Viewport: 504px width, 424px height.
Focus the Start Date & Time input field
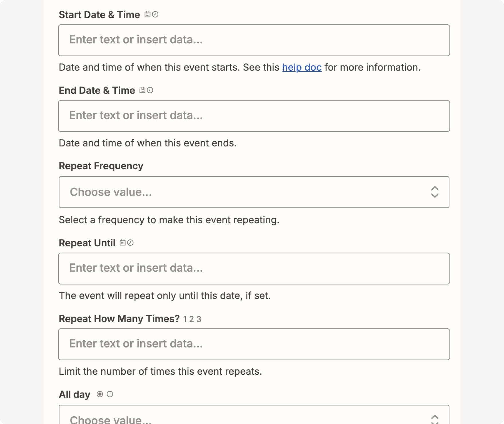click(x=254, y=40)
